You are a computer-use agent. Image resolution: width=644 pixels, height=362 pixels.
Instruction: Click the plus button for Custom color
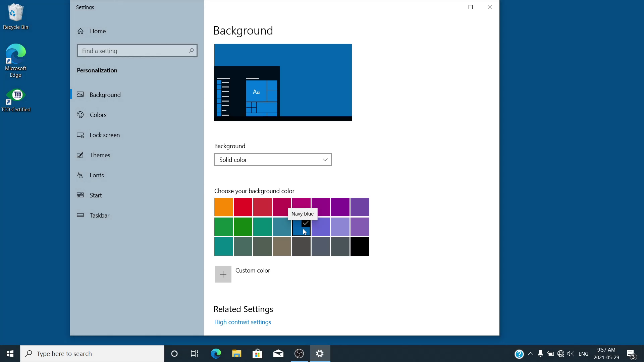point(223,274)
